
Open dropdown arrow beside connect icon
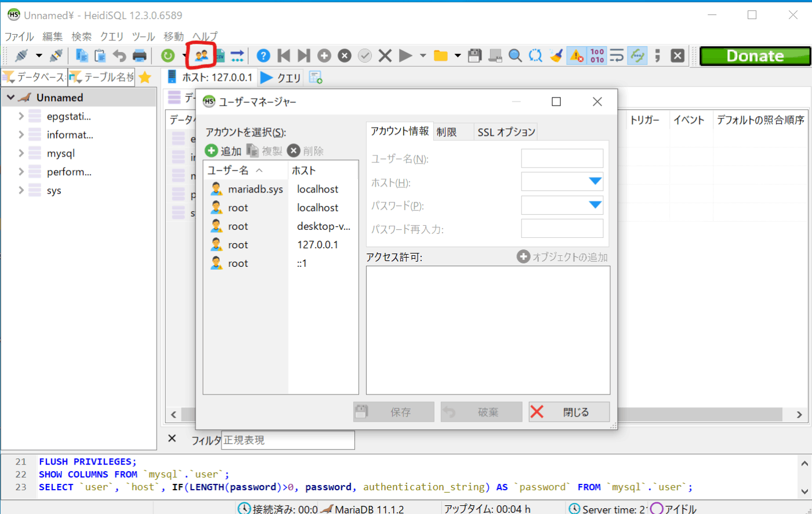(39, 56)
